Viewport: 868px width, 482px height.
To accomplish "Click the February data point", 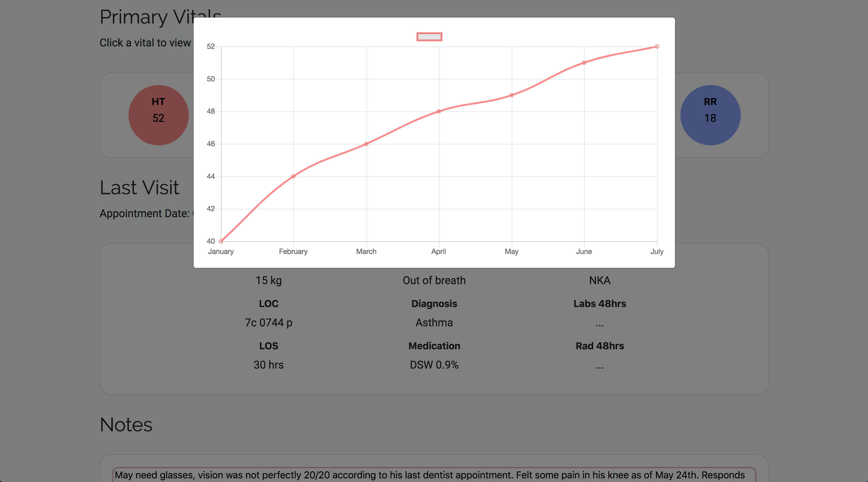I will click(x=293, y=176).
